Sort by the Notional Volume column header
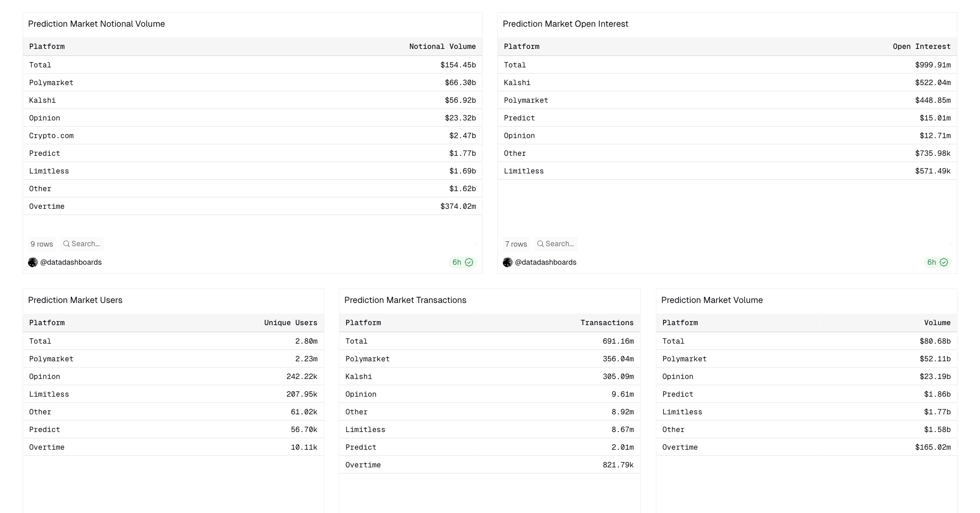The image size is (980, 513). pos(442,46)
